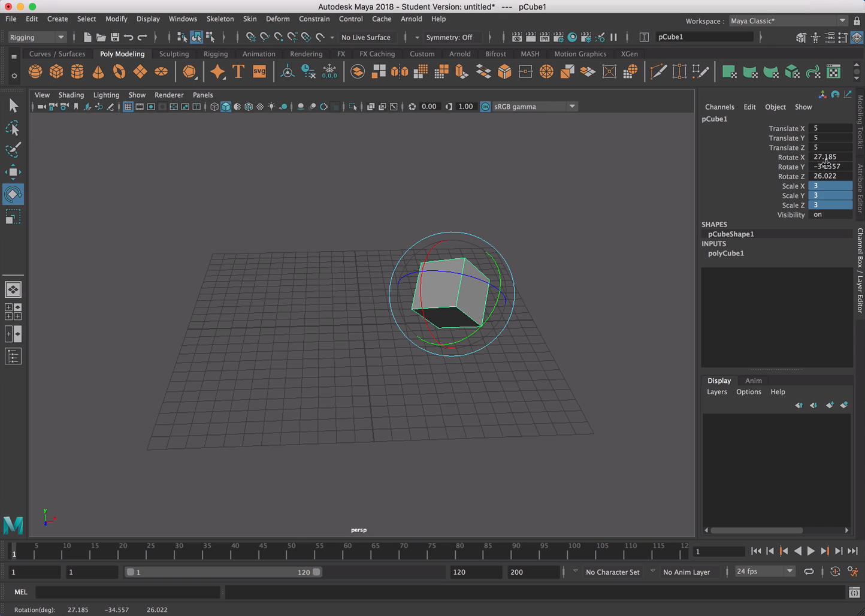Switch to the Sculpting shelf tab
The width and height of the screenshot is (865, 616).
(174, 54)
